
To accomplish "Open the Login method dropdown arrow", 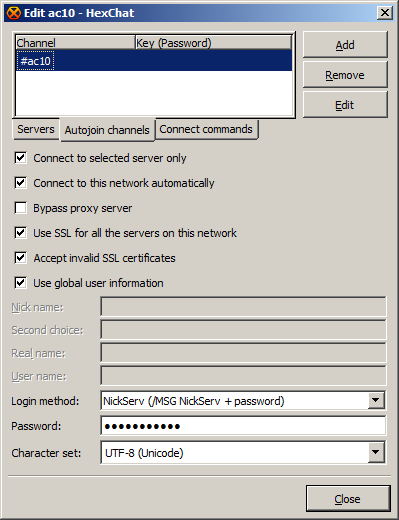I will 376,400.
